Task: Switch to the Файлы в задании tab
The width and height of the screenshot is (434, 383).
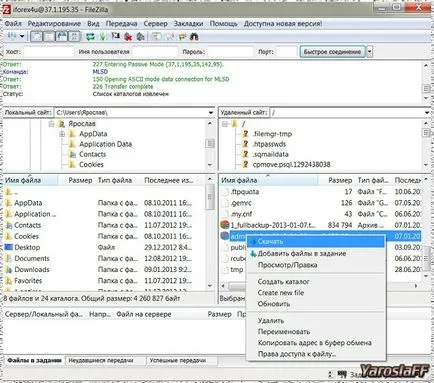Action: pyautogui.click(x=34, y=360)
